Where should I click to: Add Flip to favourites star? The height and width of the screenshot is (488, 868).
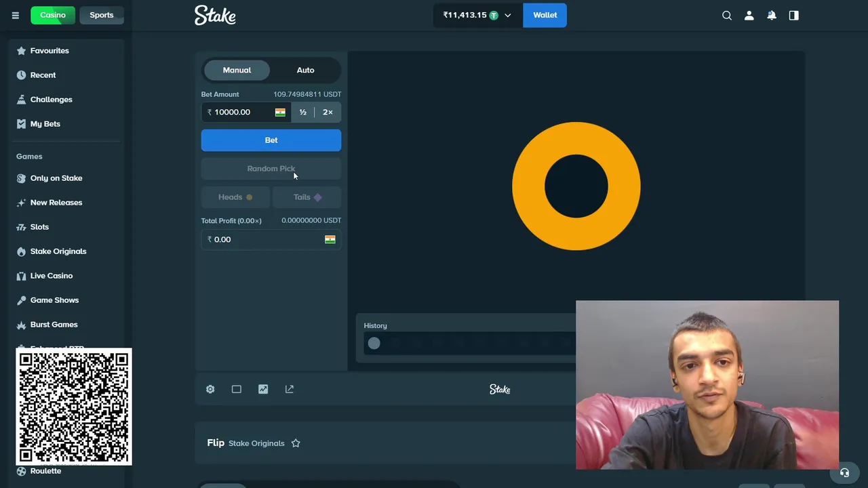point(296,443)
